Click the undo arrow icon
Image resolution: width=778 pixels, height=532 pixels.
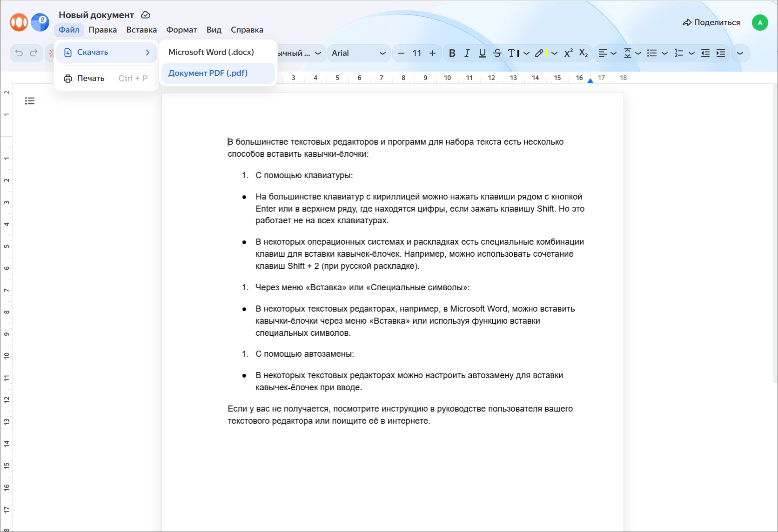coord(19,53)
